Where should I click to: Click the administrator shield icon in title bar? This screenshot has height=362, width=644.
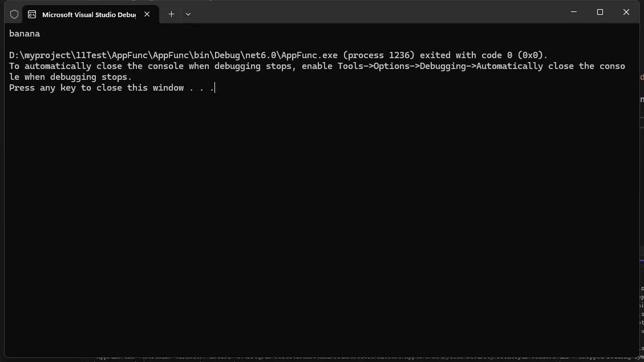[x=14, y=14]
